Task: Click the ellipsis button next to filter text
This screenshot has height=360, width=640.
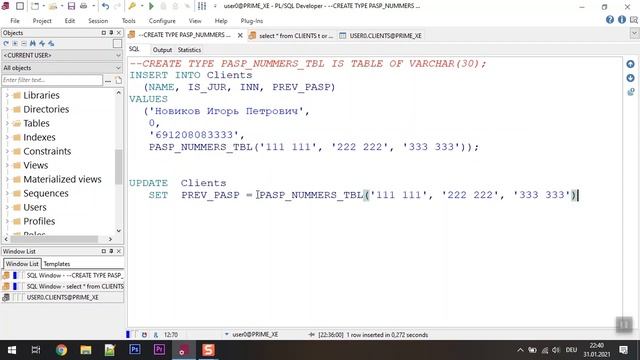Action: click(x=108, y=80)
